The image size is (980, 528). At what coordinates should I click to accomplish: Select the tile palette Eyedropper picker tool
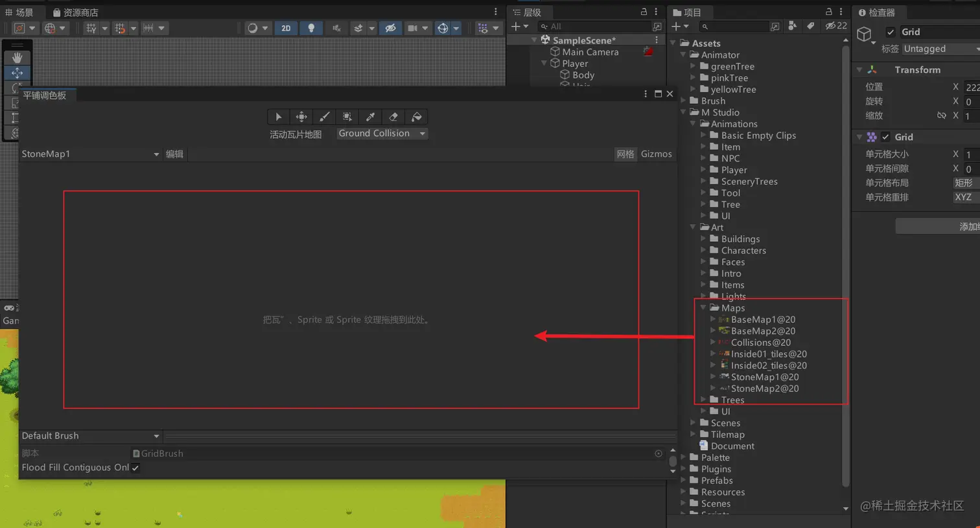pyautogui.click(x=370, y=117)
